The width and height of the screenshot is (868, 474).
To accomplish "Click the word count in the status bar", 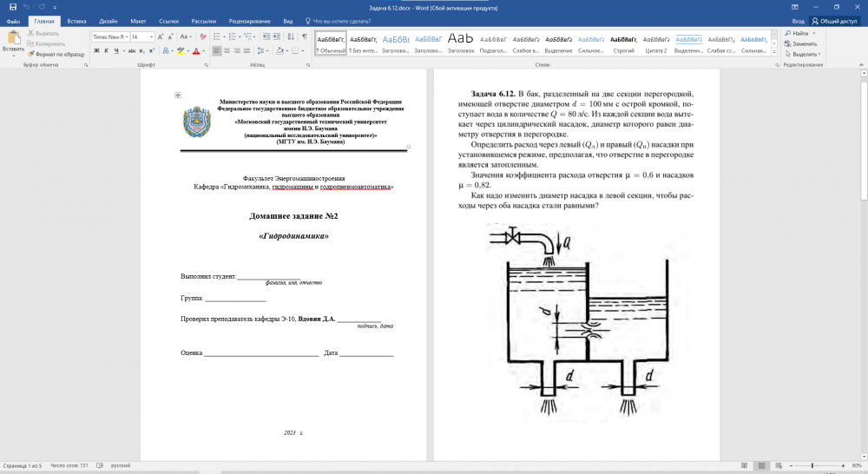I will 69,466.
